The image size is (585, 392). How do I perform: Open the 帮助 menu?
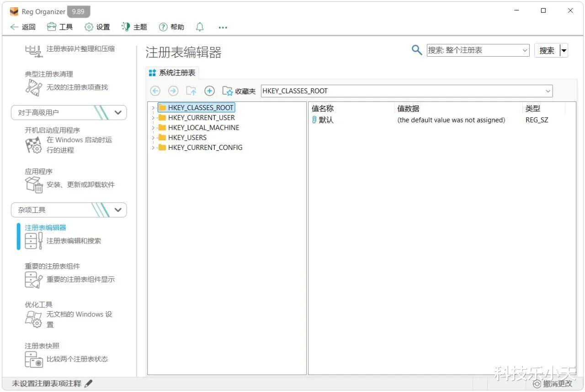coord(171,27)
